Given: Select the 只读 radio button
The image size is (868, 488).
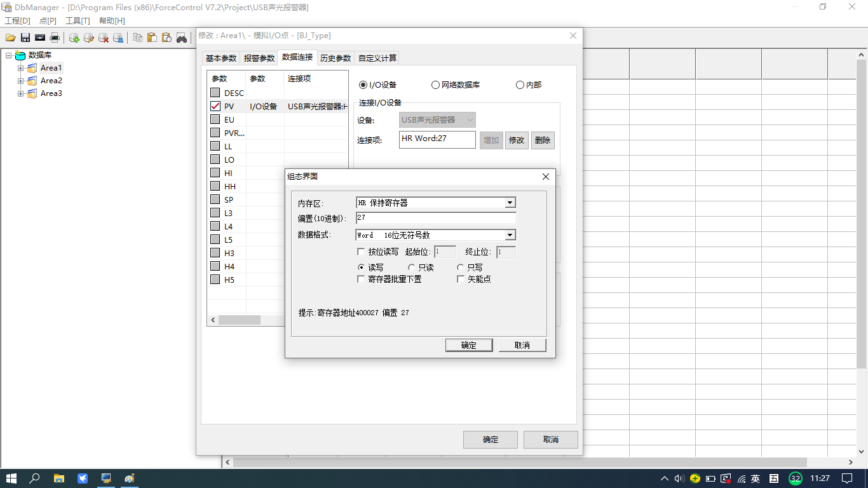Looking at the screenshot, I should [411, 268].
